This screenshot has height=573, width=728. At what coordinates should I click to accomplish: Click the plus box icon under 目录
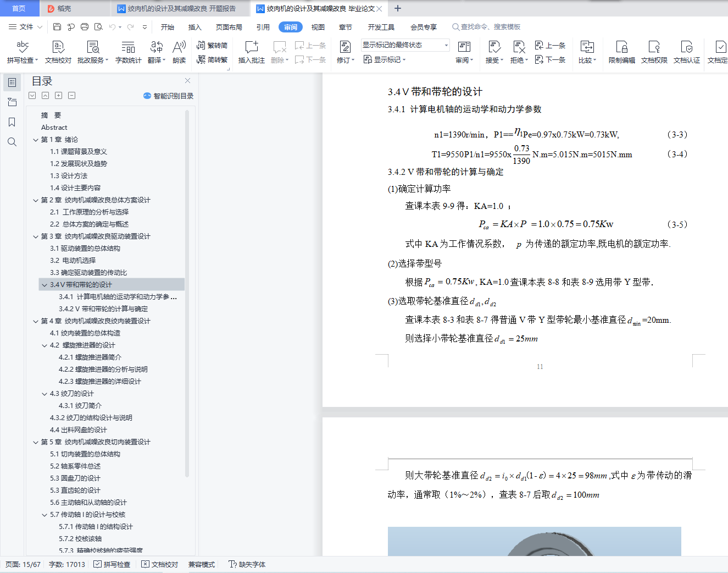coord(58,96)
